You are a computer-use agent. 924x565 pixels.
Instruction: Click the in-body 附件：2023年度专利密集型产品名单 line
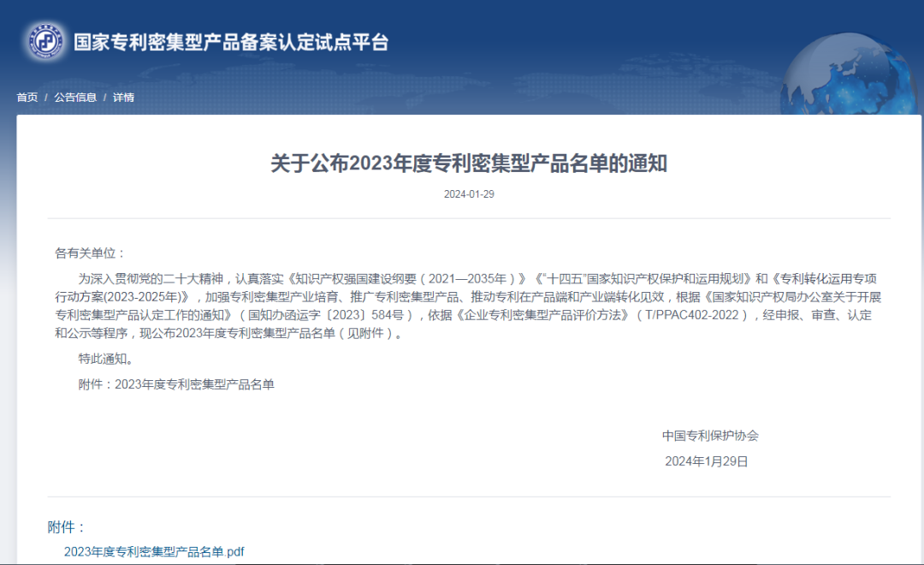click(176, 384)
